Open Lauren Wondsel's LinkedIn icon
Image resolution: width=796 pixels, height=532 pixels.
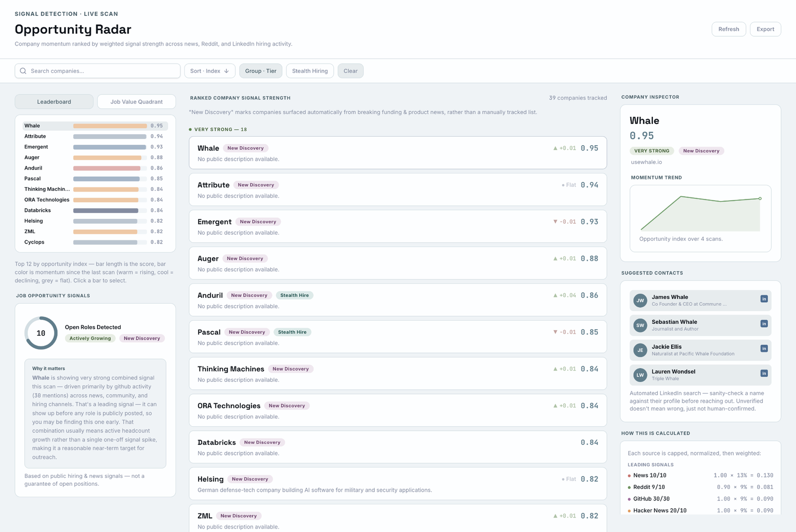click(764, 373)
